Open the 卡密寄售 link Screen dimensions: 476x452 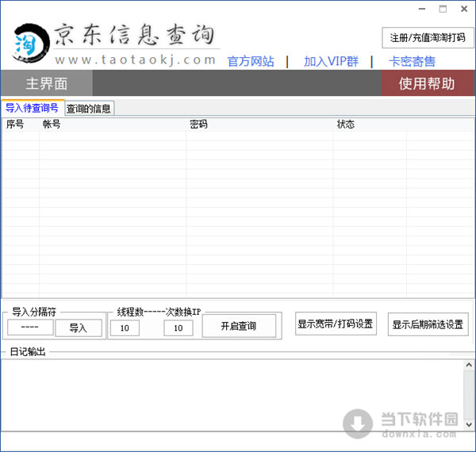(x=412, y=61)
